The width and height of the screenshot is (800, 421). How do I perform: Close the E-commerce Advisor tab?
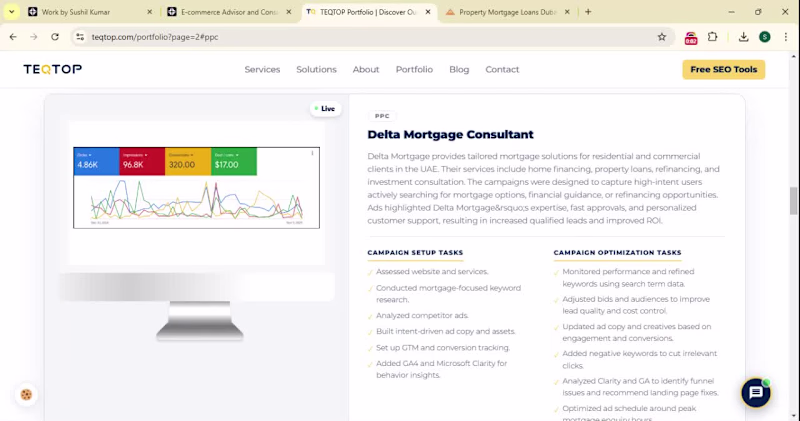289,12
